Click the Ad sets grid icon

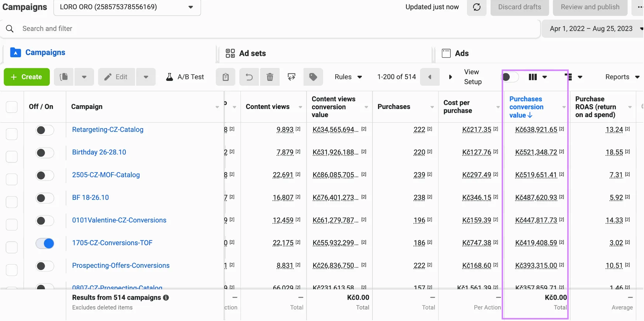tap(230, 53)
